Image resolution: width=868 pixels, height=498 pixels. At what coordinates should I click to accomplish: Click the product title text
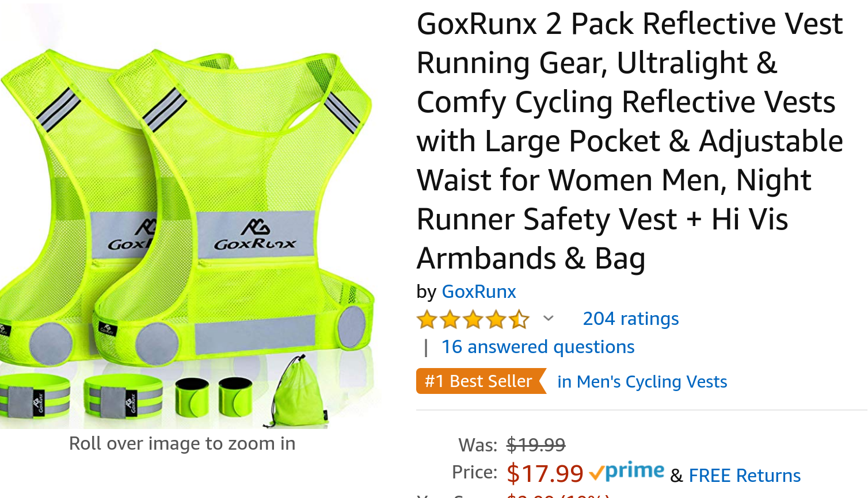(x=630, y=141)
